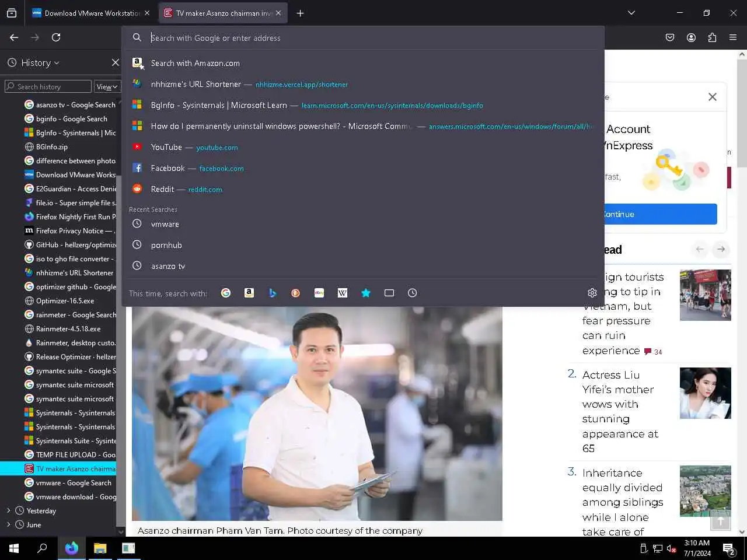Open the Firefox account icon
The image size is (747, 560).
point(691,37)
